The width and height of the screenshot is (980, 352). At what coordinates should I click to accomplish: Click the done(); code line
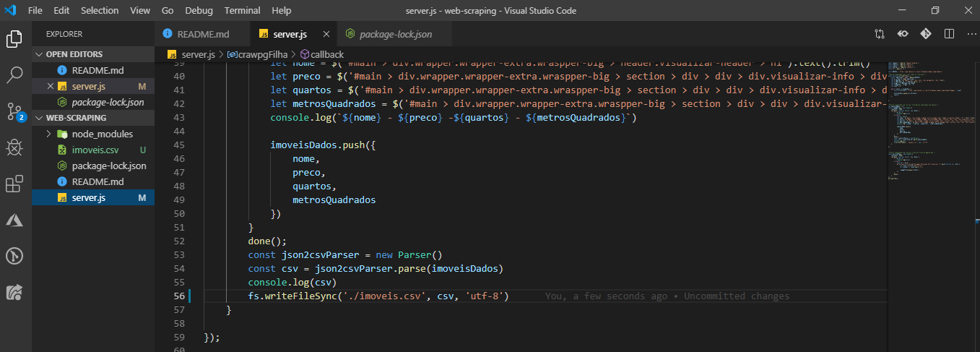267,241
